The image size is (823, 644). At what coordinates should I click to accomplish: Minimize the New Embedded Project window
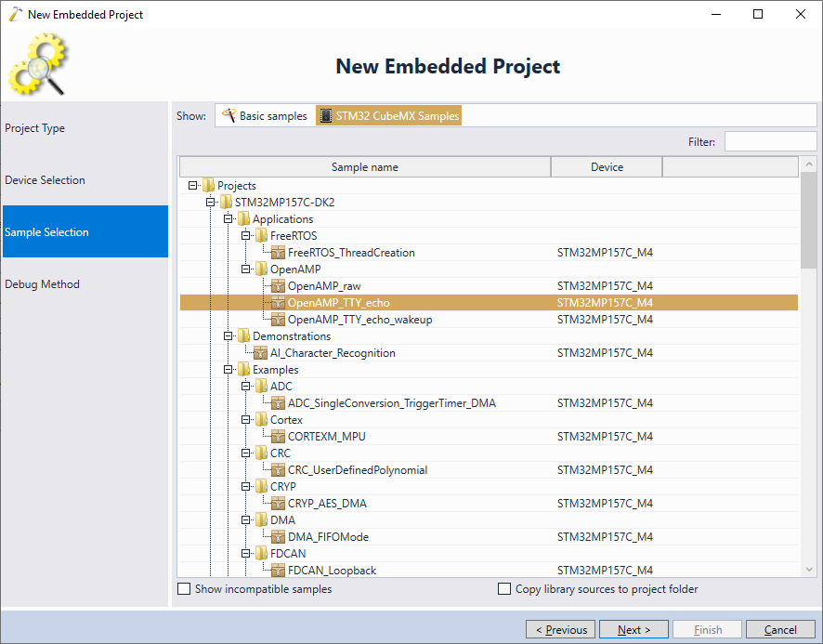pyautogui.click(x=716, y=14)
